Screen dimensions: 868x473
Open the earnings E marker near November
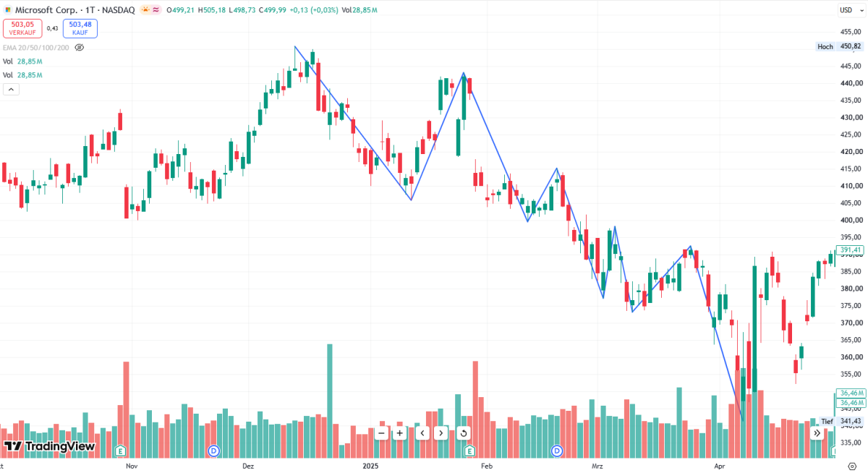pyautogui.click(x=121, y=451)
